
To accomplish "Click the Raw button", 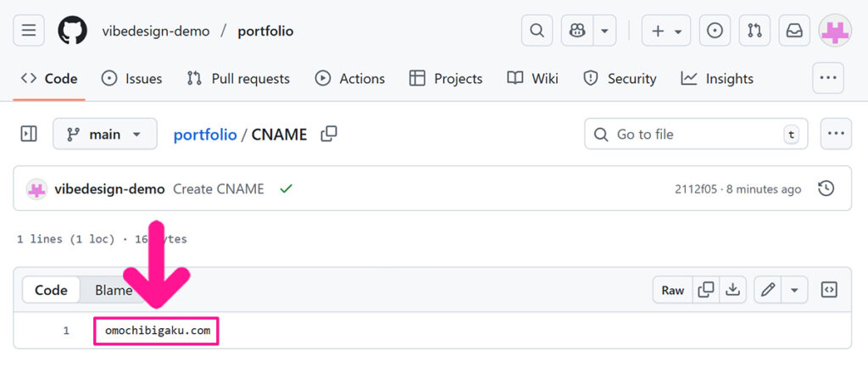I will coord(673,290).
